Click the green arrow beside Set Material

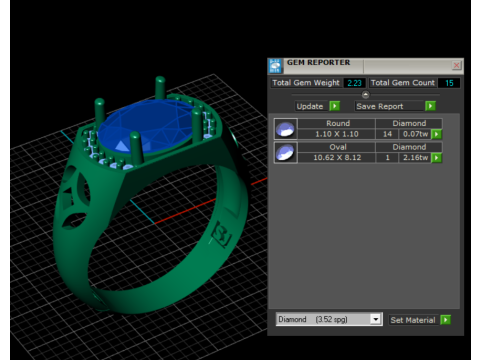pyautogui.click(x=445, y=320)
